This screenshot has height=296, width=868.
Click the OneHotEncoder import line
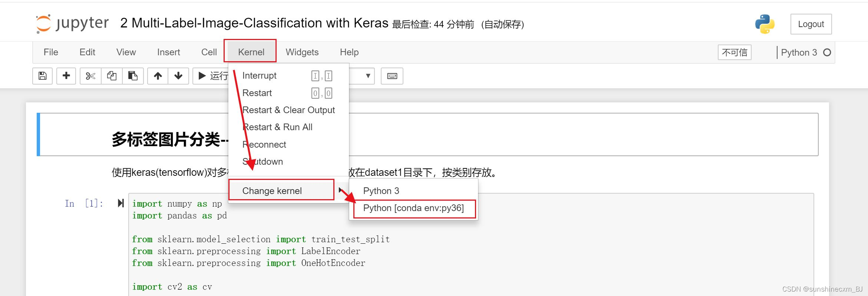coord(248,263)
